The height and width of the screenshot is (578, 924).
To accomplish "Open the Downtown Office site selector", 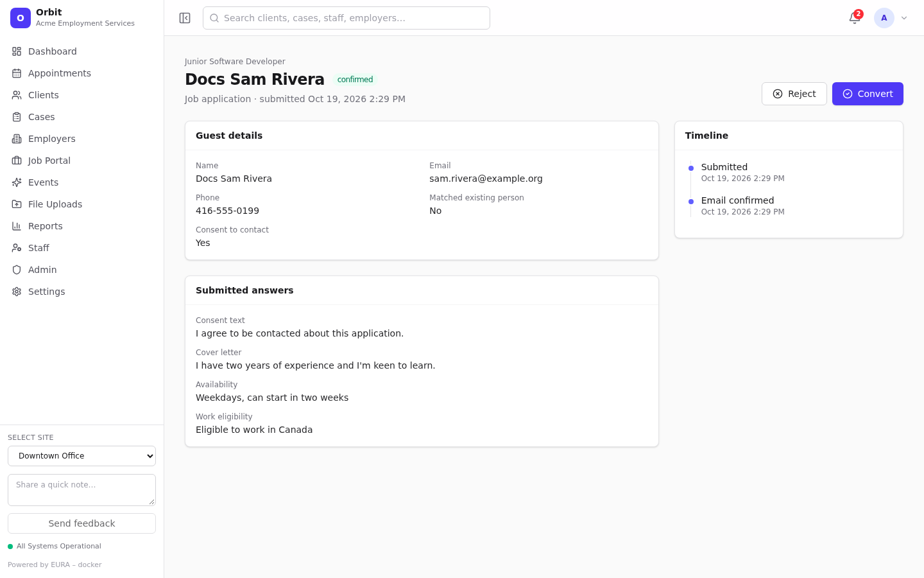I will coord(81,456).
